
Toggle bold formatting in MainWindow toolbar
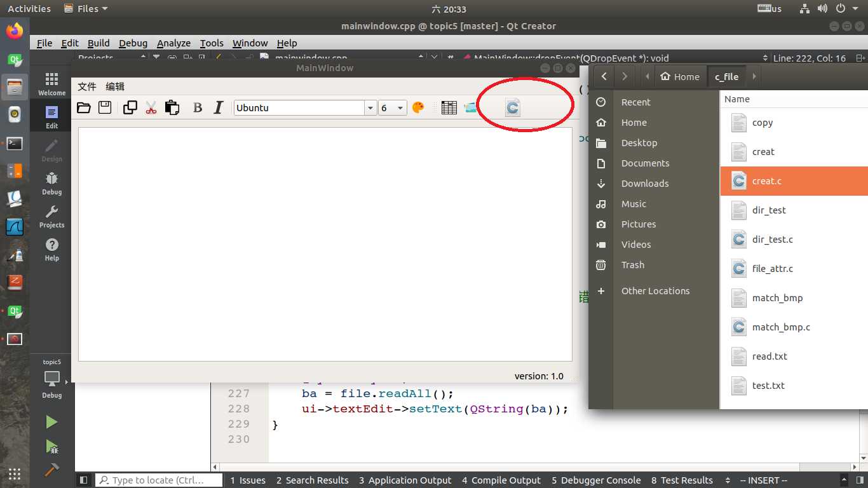pos(198,108)
